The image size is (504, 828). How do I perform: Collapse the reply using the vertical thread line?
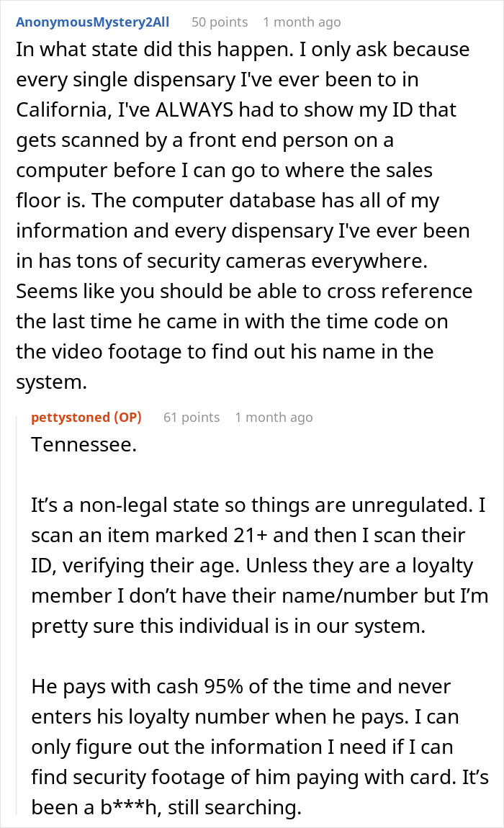pyautogui.click(x=17, y=613)
